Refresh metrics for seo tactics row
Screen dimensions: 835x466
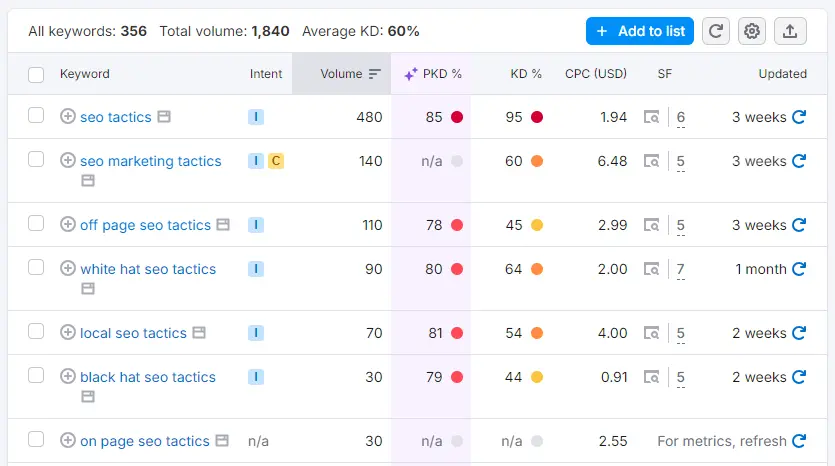799,117
